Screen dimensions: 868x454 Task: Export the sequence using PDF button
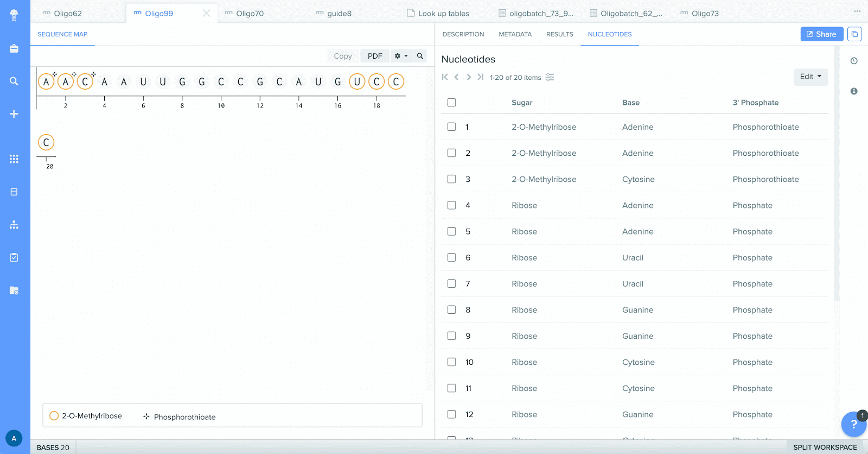(375, 56)
